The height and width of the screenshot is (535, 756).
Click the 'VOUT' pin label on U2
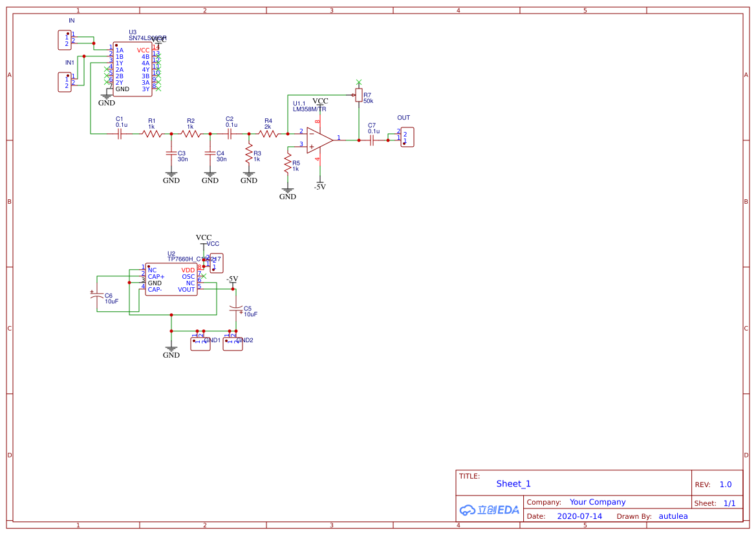tap(186, 290)
